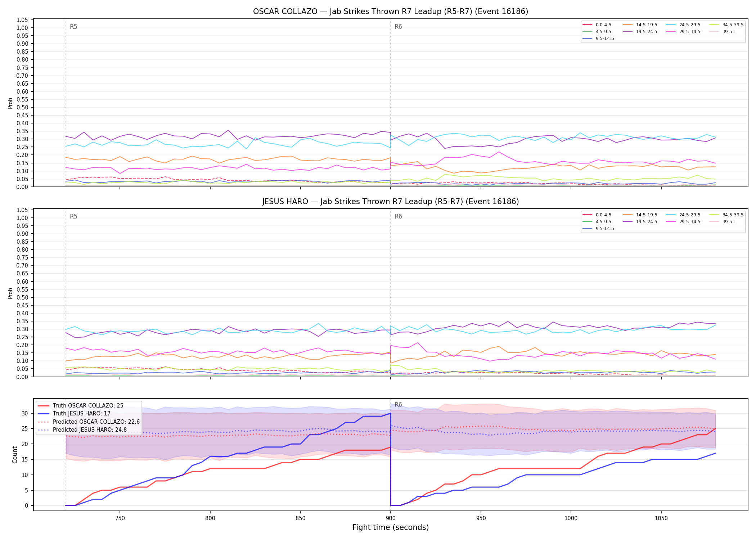Click the 'Prob' y-axis label of Haro chart
The height and width of the screenshot is (540, 756).
click(x=10, y=293)
